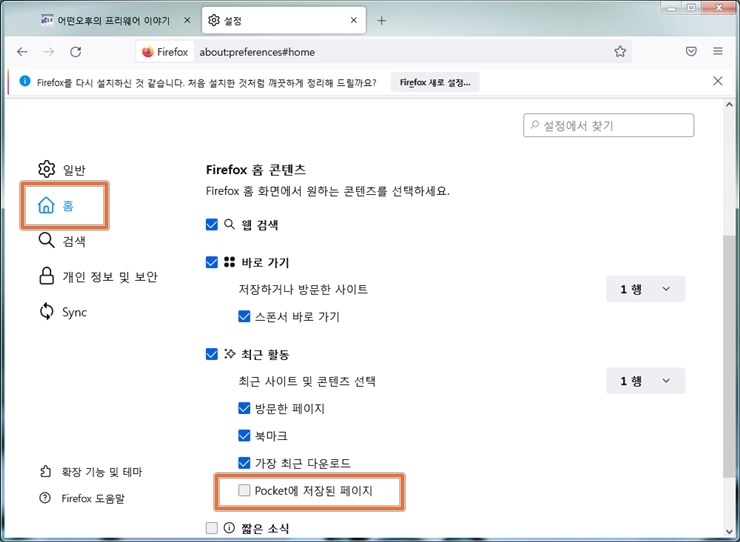Open 개인 정보 및 보안 category
Viewport: 740px width, 542px height.
[98, 276]
